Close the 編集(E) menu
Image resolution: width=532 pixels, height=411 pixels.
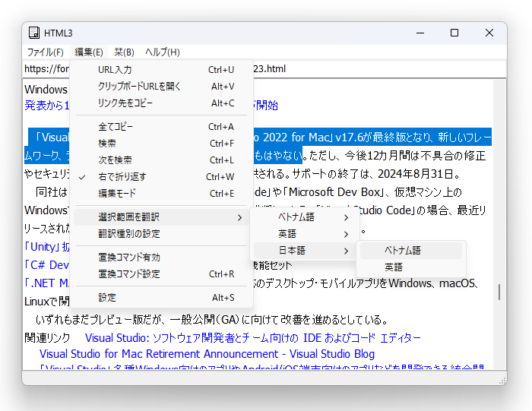pyautogui.click(x=89, y=52)
